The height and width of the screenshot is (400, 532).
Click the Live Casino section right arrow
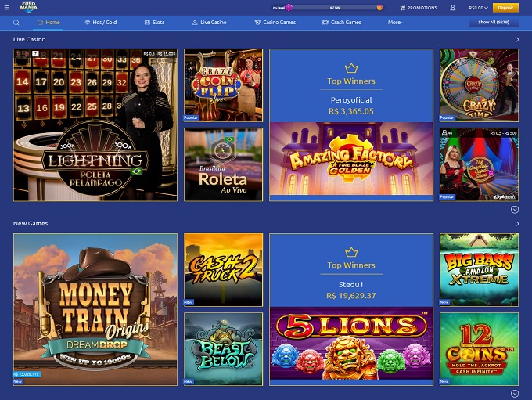[x=517, y=40]
